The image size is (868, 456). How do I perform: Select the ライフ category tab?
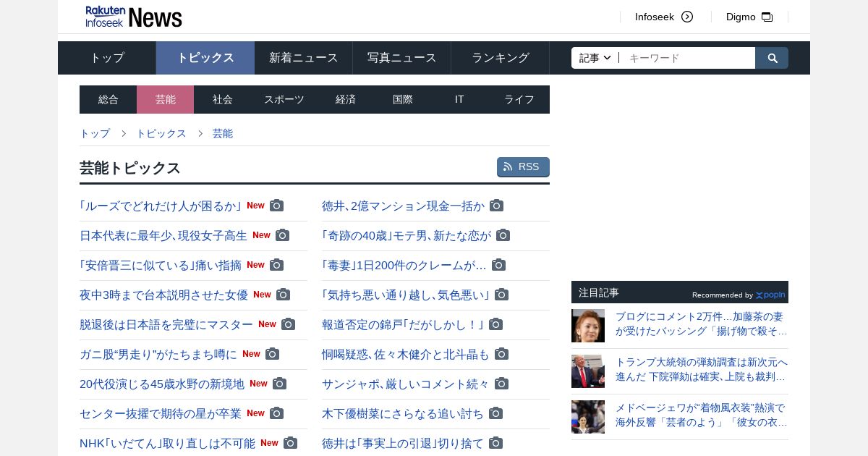[x=519, y=99]
